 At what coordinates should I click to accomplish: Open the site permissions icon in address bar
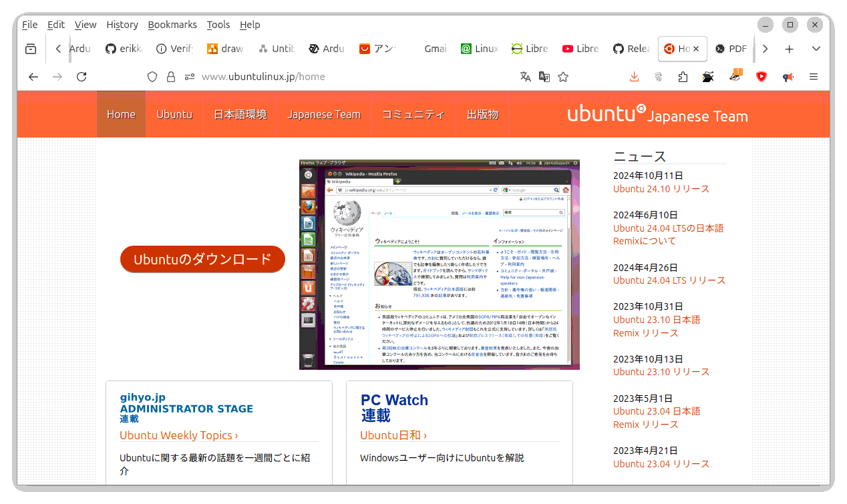[190, 77]
